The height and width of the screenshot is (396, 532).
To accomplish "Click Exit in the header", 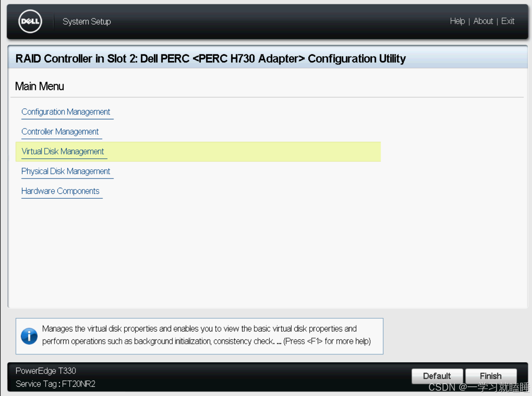I will 508,21.
